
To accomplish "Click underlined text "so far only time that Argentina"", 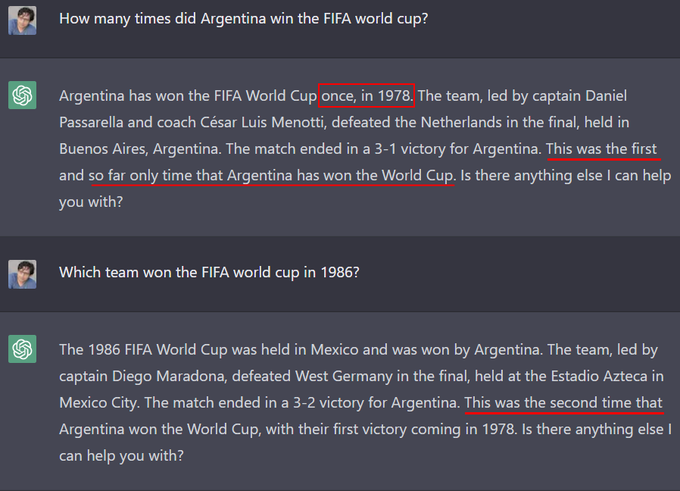I will (190, 176).
